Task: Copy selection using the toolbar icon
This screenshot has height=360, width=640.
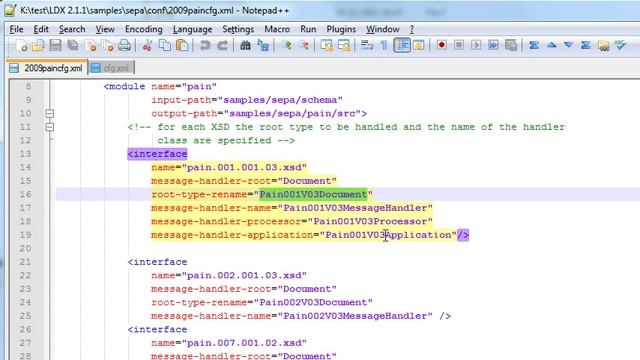Action: [164, 45]
